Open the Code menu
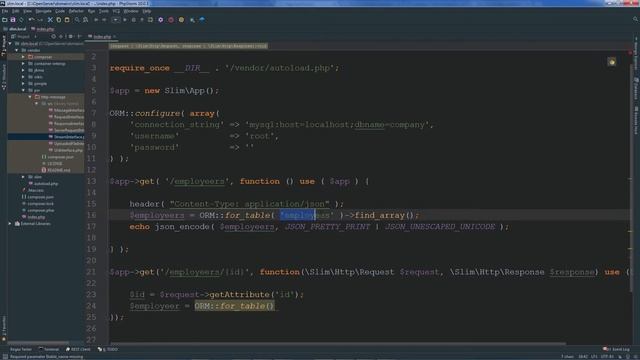This screenshot has height=360, width=640. tap(60, 11)
